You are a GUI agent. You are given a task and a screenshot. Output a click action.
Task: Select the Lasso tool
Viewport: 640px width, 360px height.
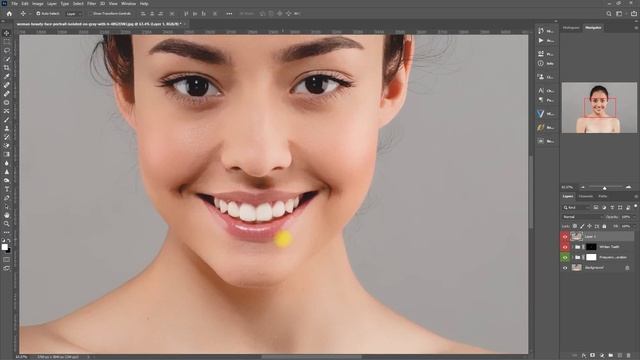[x=7, y=50]
